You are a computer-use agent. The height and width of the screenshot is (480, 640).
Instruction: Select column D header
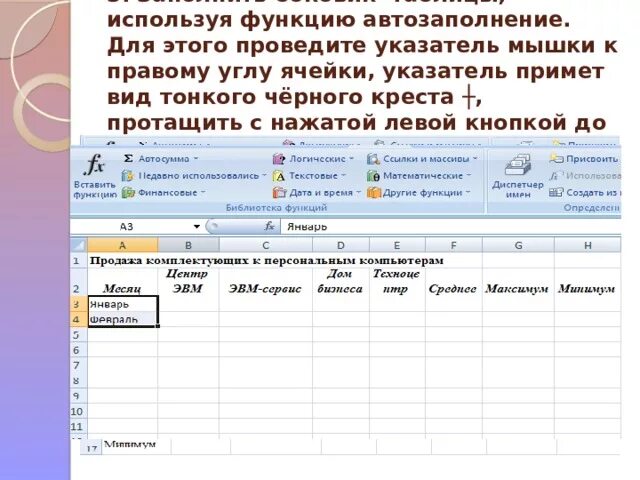click(341, 245)
